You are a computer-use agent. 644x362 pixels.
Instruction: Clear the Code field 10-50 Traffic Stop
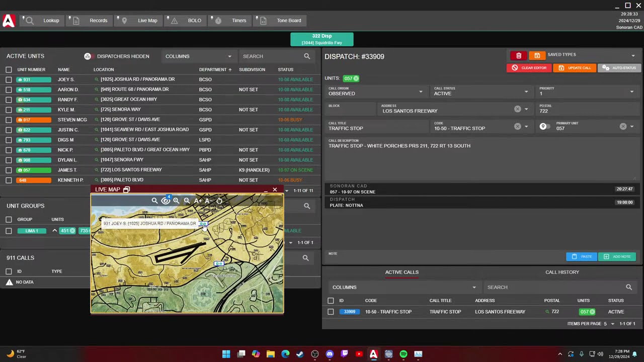point(517,127)
